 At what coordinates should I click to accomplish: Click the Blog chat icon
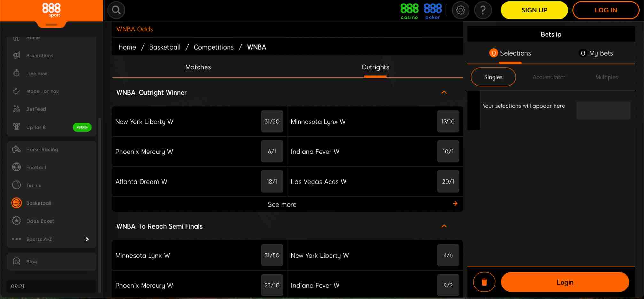click(x=17, y=262)
